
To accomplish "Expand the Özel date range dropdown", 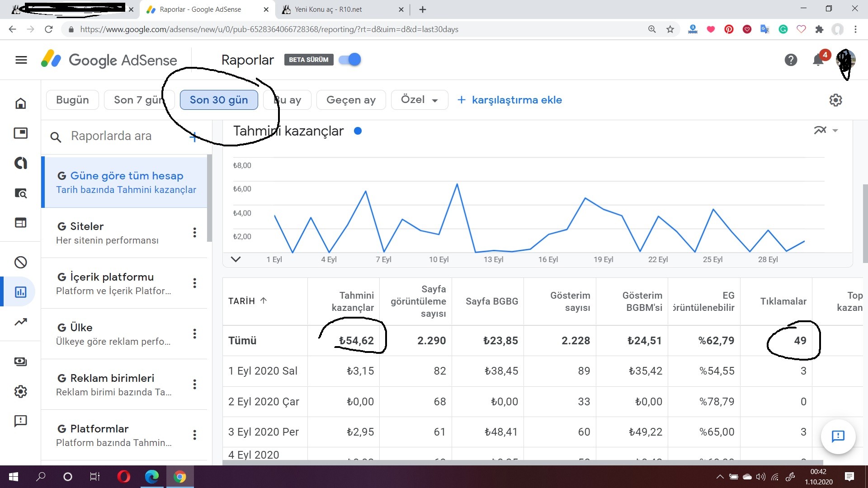I will 420,100.
